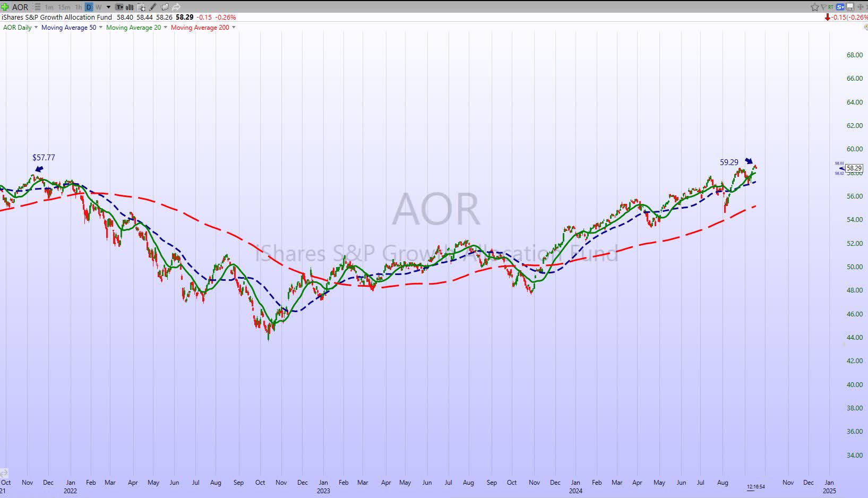Toggle the RT real-time indicator
868x498 pixels.
[x=832, y=6]
